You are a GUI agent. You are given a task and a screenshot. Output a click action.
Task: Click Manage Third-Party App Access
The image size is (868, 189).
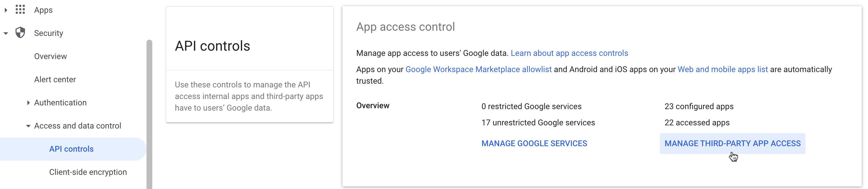coord(732,144)
